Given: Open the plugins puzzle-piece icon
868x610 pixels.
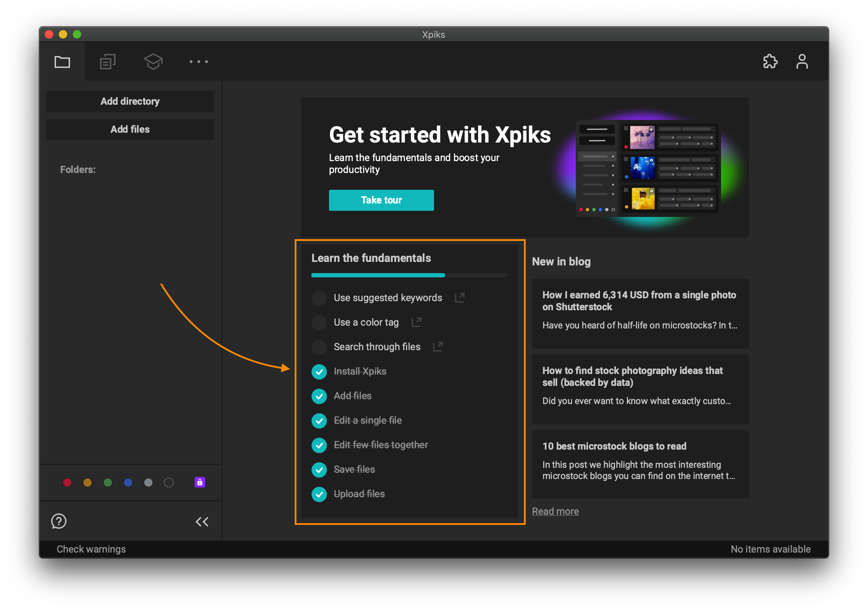Looking at the screenshot, I should [770, 61].
